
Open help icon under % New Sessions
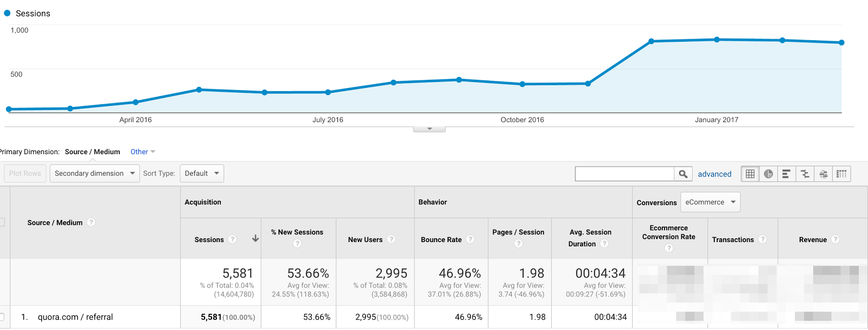(297, 243)
